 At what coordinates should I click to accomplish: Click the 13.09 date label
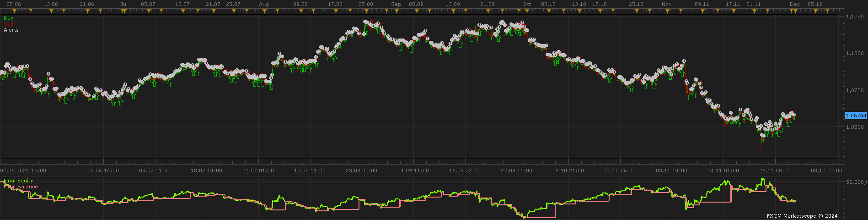pyautogui.click(x=453, y=4)
